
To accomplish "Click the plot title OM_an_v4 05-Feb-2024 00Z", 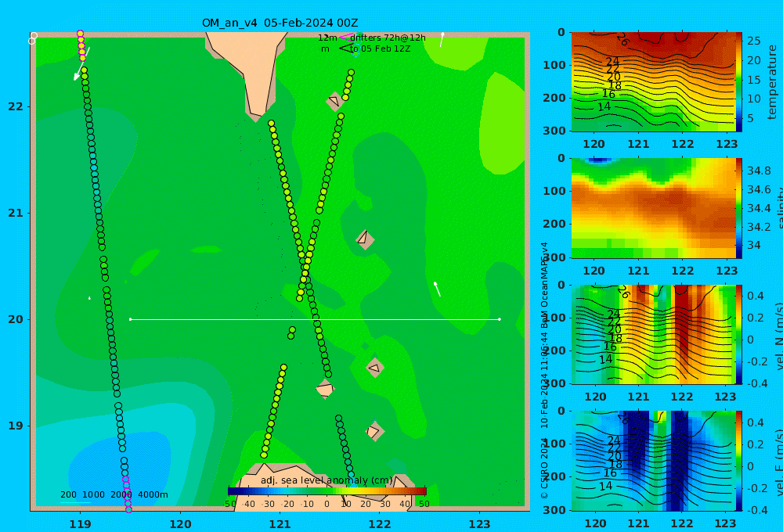I will [x=280, y=23].
